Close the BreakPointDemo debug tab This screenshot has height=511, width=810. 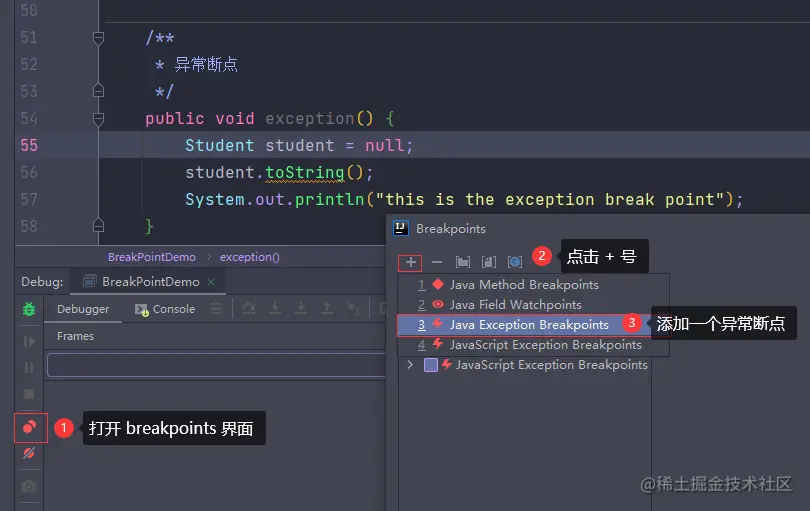(211, 282)
